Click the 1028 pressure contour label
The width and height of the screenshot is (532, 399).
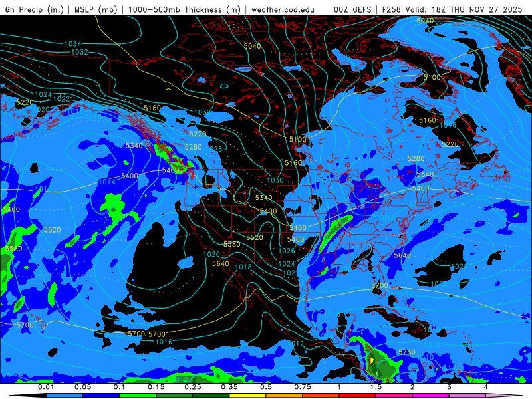(214, 148)
